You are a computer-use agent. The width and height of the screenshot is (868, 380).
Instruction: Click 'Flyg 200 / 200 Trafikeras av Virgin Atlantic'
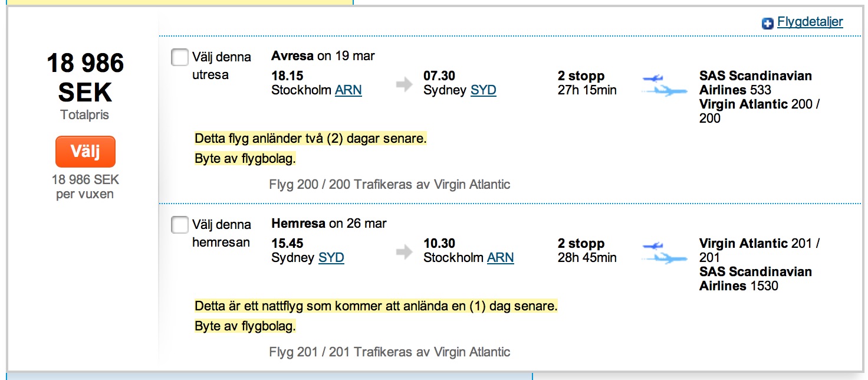point(389,185)
